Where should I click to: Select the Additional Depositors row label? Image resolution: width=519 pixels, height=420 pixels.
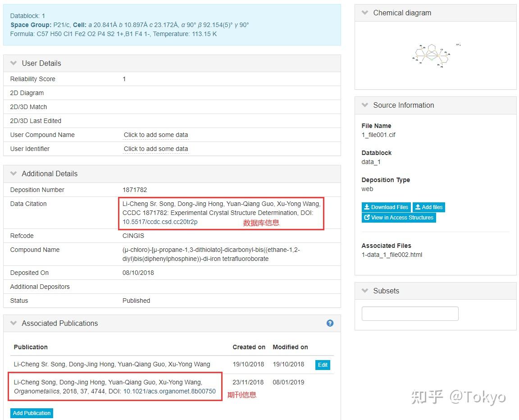pos(40,287)
